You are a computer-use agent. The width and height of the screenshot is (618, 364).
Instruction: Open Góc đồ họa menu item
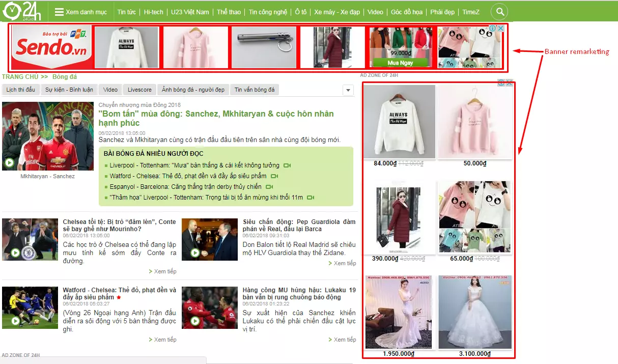(407, 12)
